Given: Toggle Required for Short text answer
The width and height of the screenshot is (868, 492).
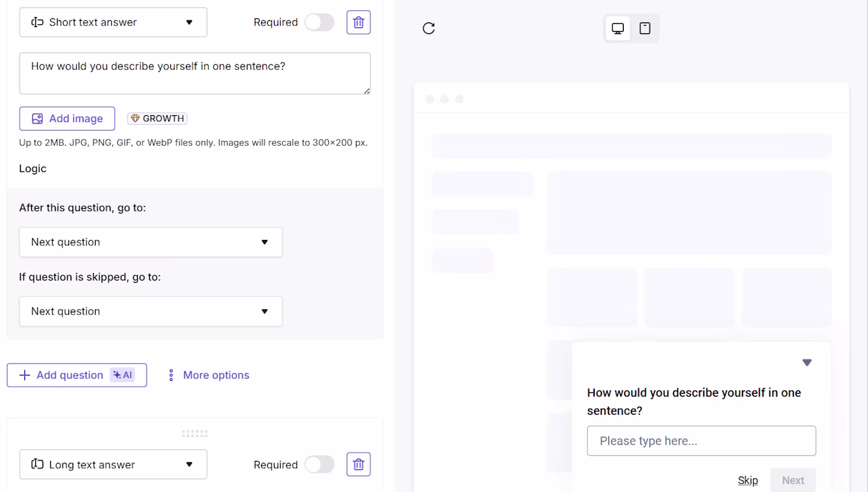Looking at the screenshot, I should (319, 22).
